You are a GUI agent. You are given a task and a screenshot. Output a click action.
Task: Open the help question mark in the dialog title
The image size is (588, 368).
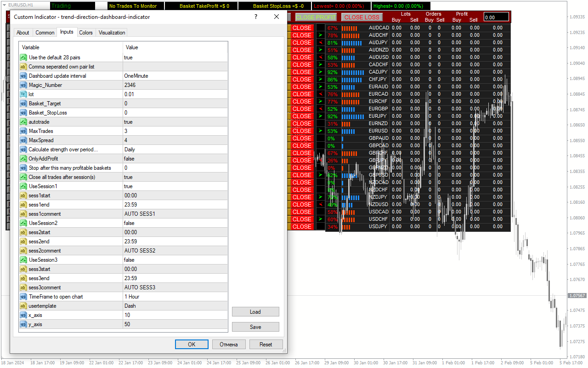(255, 17)
